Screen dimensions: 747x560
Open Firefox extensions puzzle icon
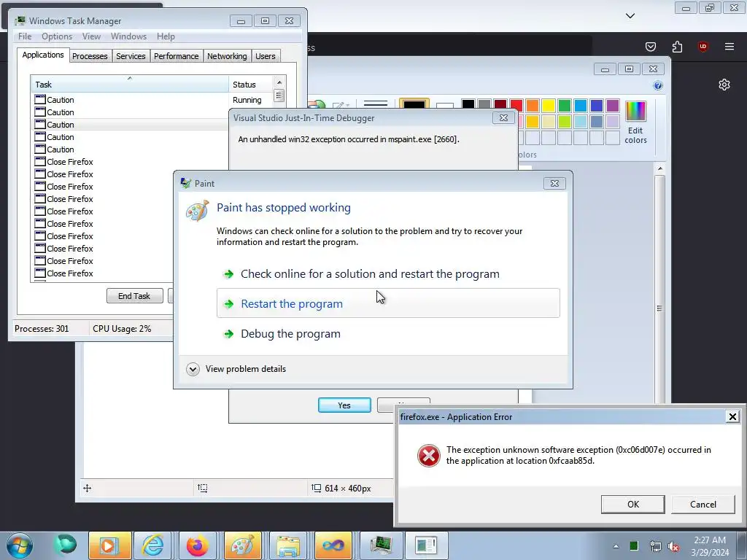[x=677, y=46]
